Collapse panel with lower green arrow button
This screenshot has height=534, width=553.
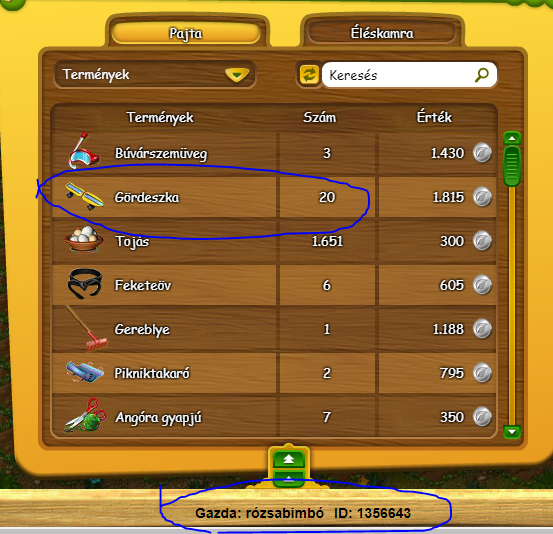[288, 479]
